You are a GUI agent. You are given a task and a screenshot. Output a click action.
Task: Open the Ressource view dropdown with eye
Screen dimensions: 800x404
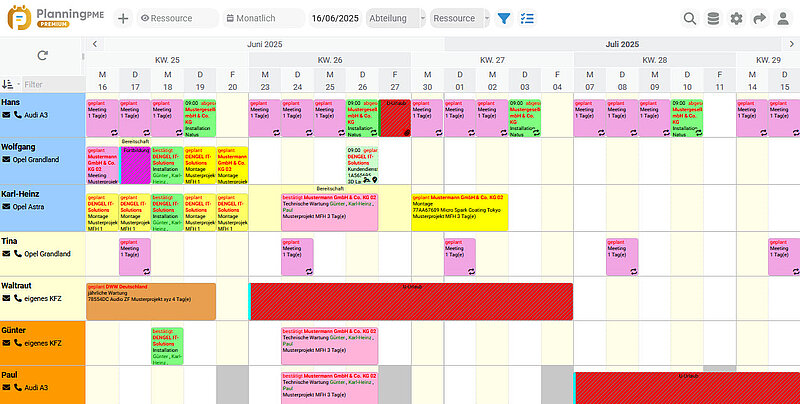pos(178,18)
